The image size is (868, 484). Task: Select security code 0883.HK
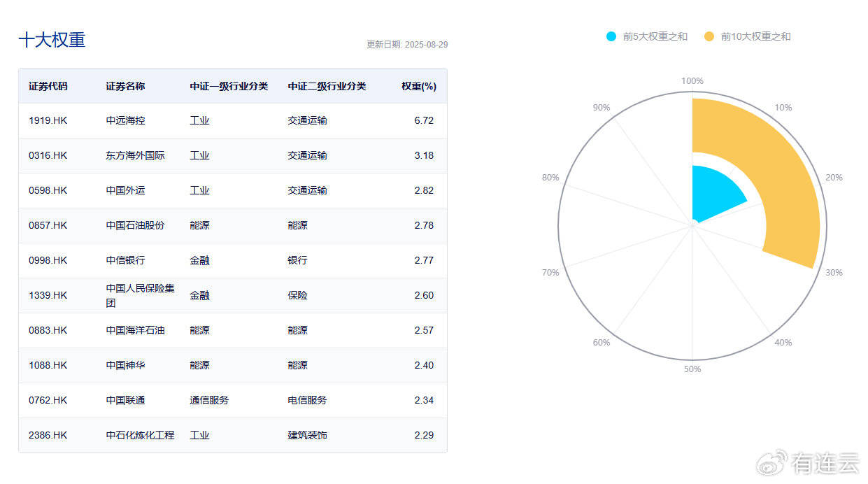[x=48, y=330]
